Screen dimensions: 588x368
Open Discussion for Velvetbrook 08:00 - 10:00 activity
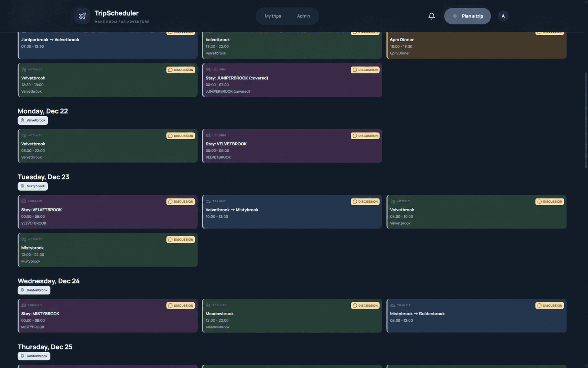(x=549, y=202)
